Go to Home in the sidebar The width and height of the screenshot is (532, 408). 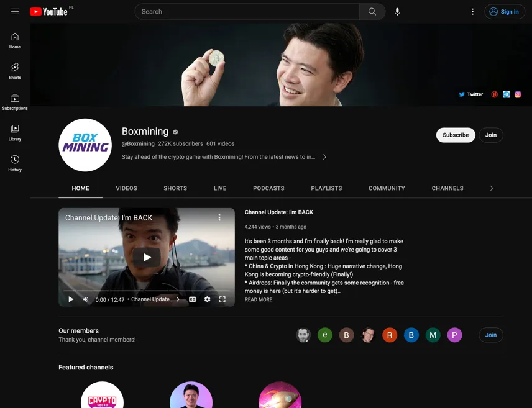coord(15,41)
